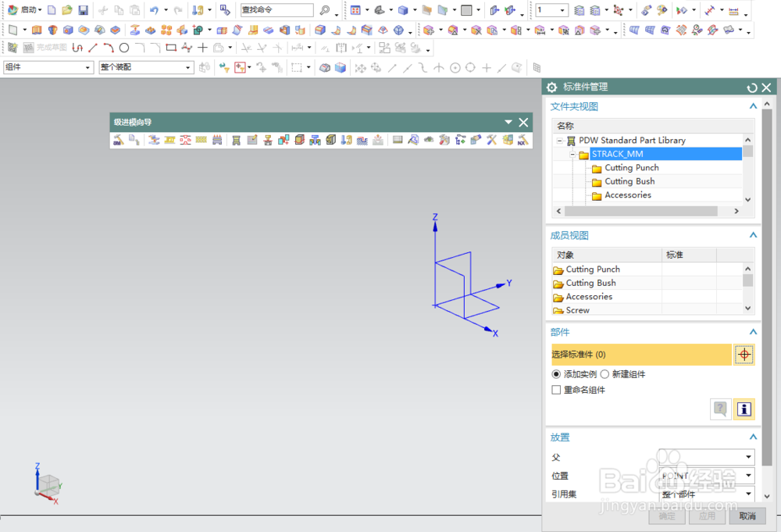Click the magnifier command finder icon
Viewport: 781px width, 532px height.
324,10
